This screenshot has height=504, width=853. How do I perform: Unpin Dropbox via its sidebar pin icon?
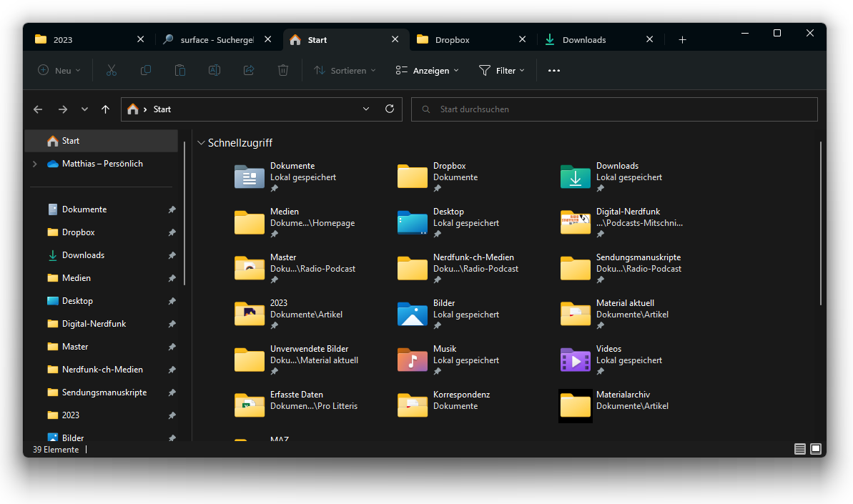172,232
